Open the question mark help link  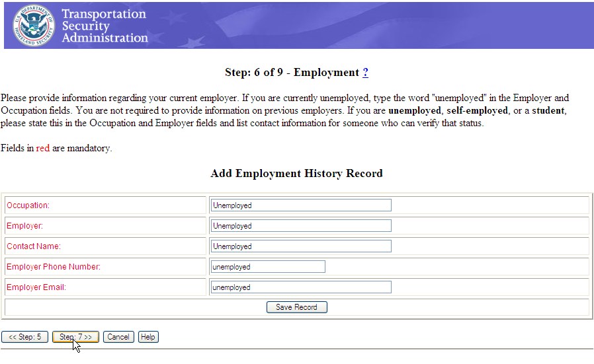(x=365, y=73)
